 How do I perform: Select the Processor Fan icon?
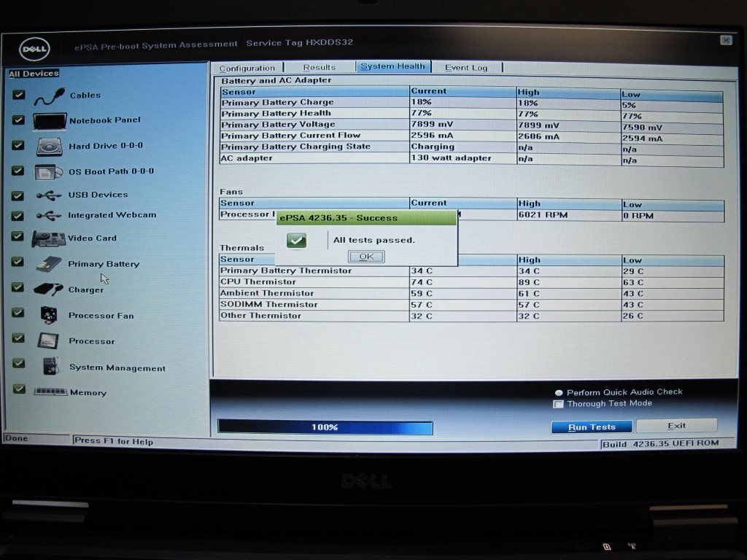(49, 315)
